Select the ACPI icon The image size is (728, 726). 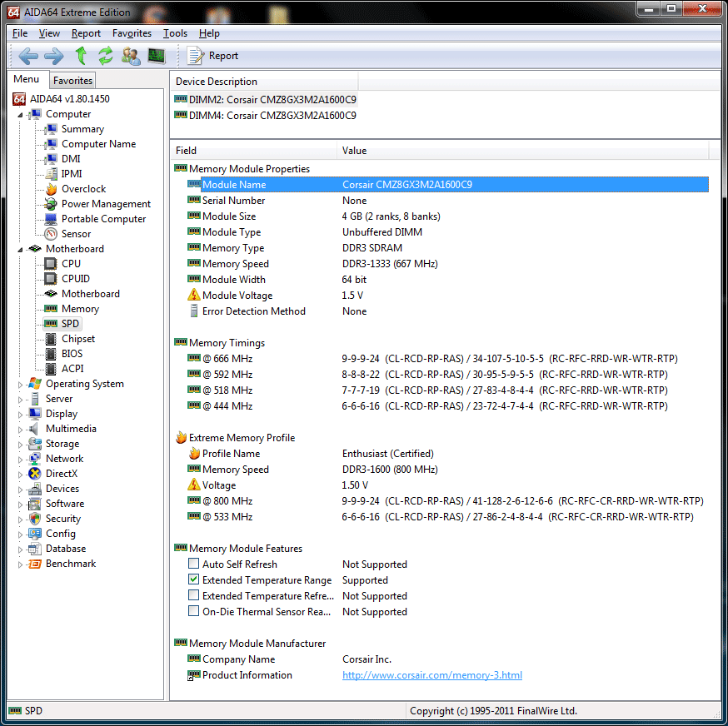click(51, 369)
